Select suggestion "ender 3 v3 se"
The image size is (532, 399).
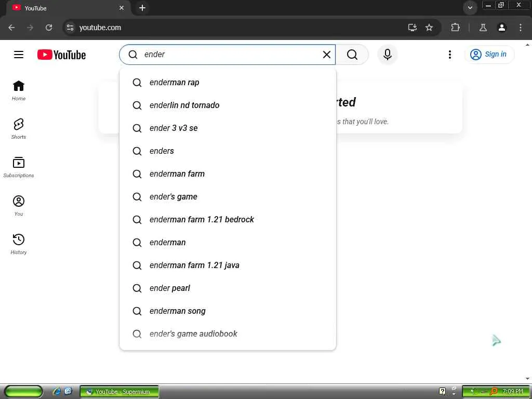(228, 128)
